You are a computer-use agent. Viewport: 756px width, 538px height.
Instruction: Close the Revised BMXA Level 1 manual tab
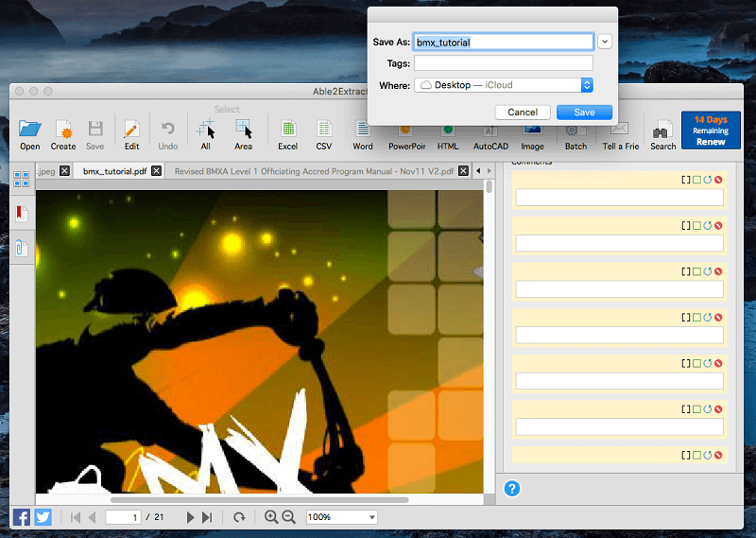point(463,171)
